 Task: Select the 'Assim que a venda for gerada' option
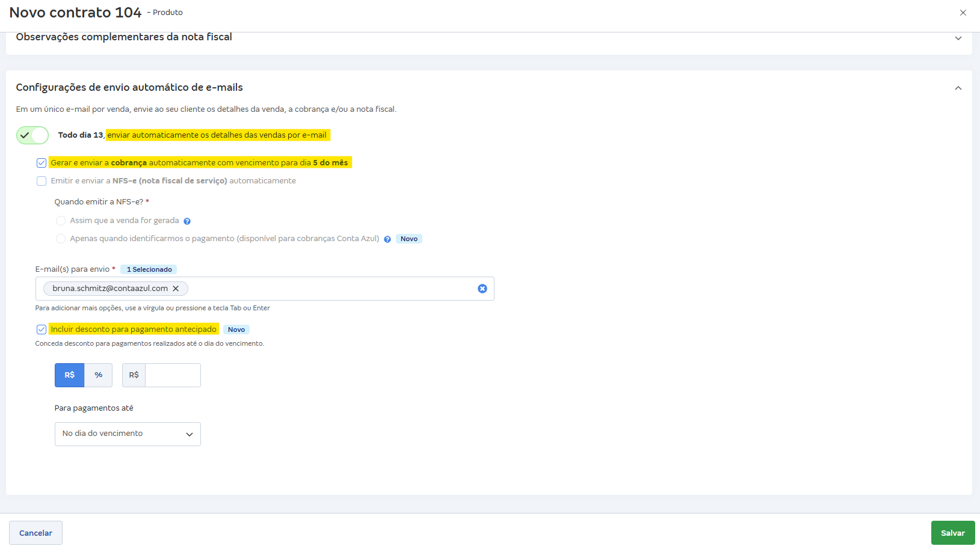point(61,221)
